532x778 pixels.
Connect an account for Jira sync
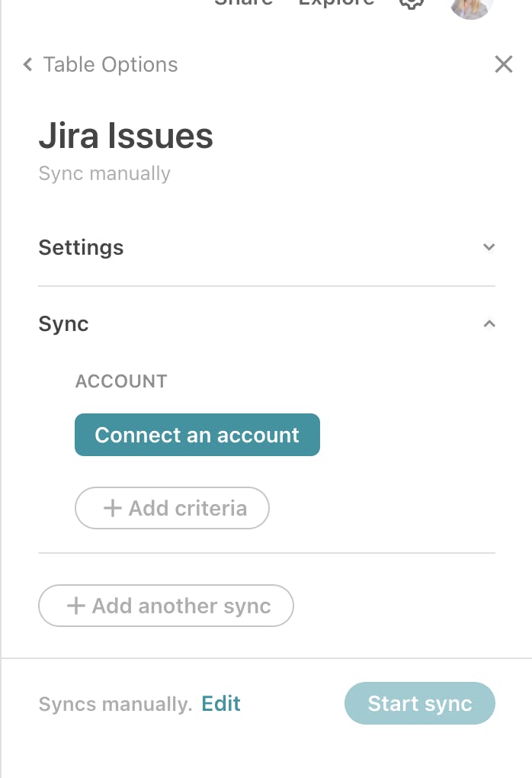click(197, 435)
